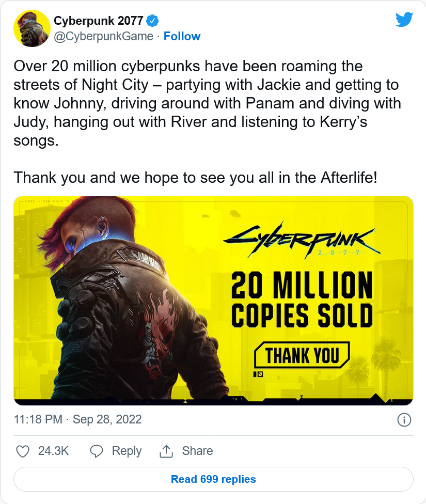This screenshot has height=504, width=426.
Task: Open the tweet info circle icon
Action: tap(404, 419)
